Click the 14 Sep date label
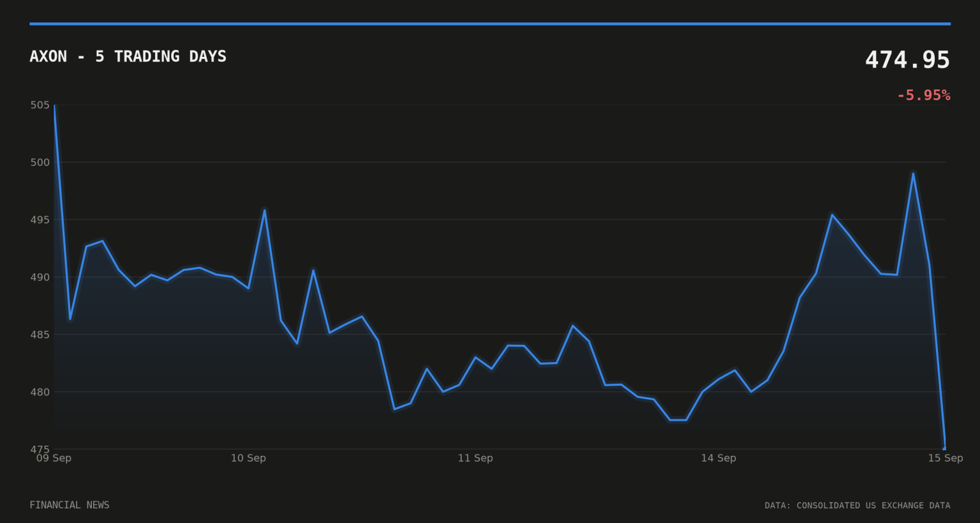This screenshot has height=523, width=980. pyautogui.click(x=718, y=458)
